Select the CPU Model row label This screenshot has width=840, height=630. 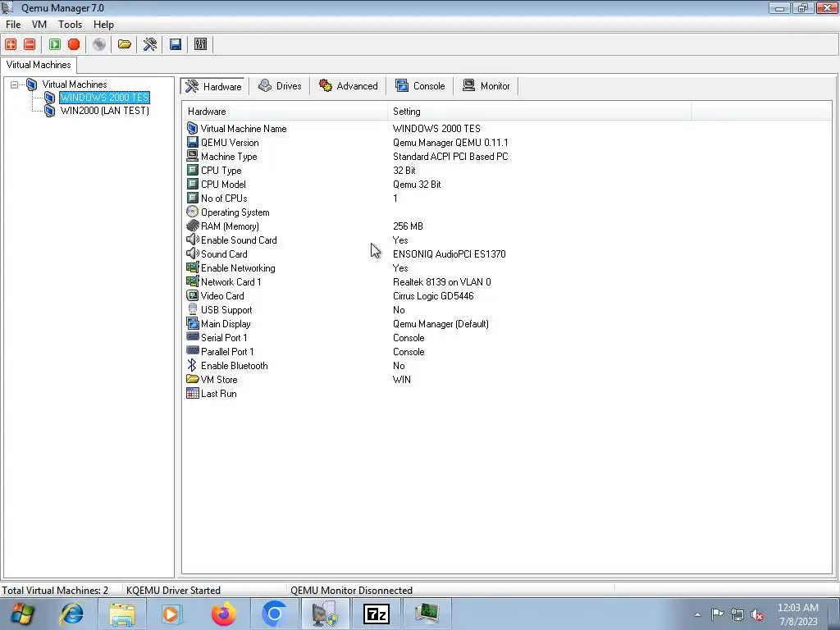click(223, 185)
